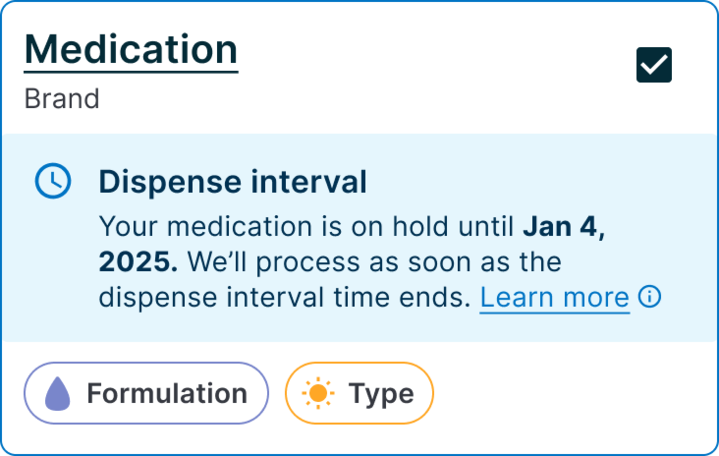Click the white checkmark in the dark box

[x=654, y=65]
